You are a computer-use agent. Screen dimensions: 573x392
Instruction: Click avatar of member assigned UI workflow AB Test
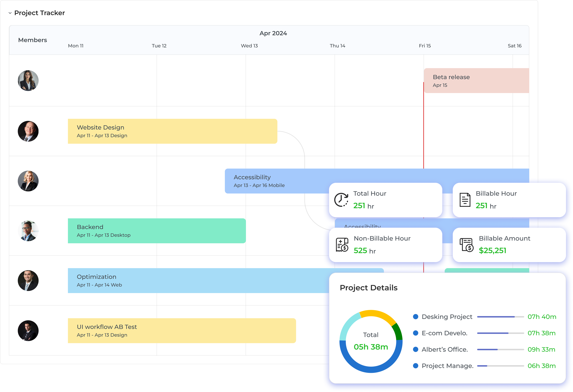tap(28, 330)
